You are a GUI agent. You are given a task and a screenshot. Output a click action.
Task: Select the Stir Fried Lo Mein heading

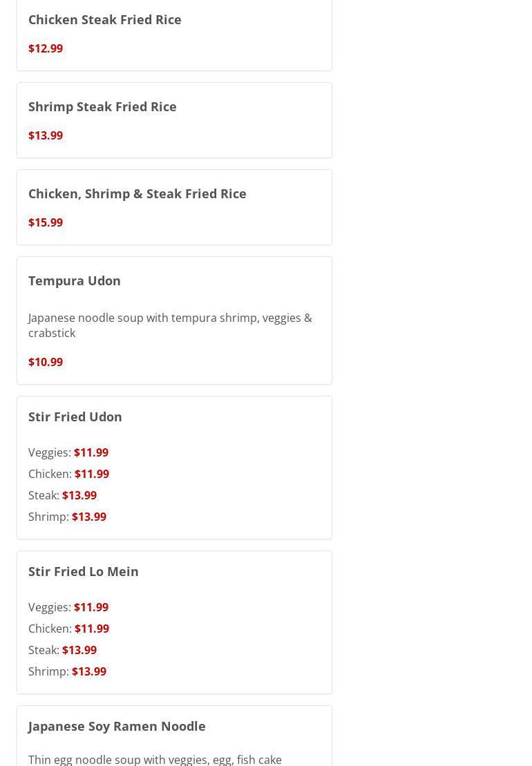(84, 572)
